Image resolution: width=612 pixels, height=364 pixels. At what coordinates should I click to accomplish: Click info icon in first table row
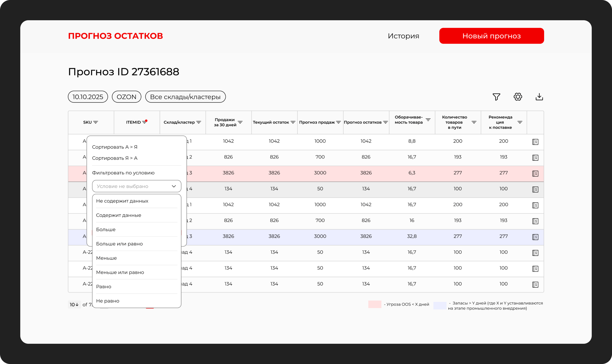535,142
